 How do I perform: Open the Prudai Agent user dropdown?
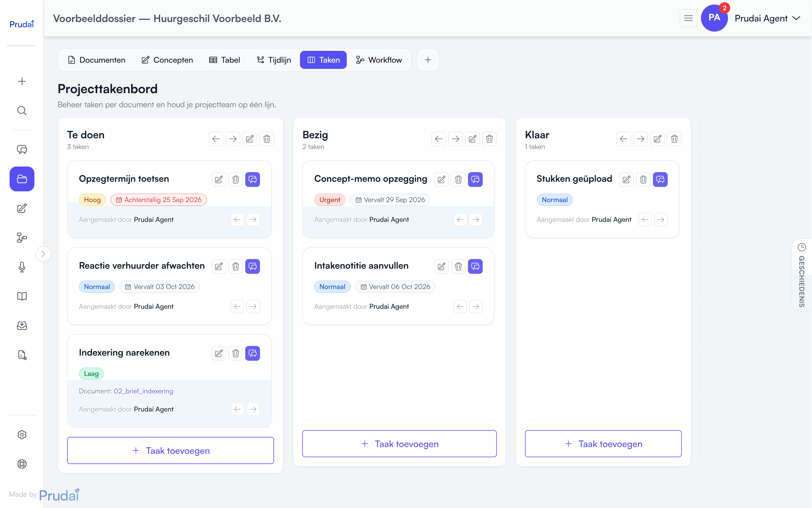(x=767, y=18)
